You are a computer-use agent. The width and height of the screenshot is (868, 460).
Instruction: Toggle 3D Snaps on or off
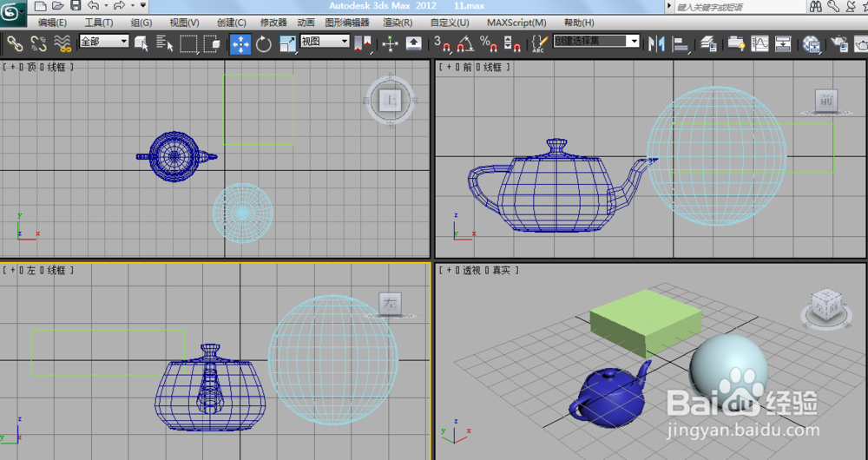[x=443, y=43]
